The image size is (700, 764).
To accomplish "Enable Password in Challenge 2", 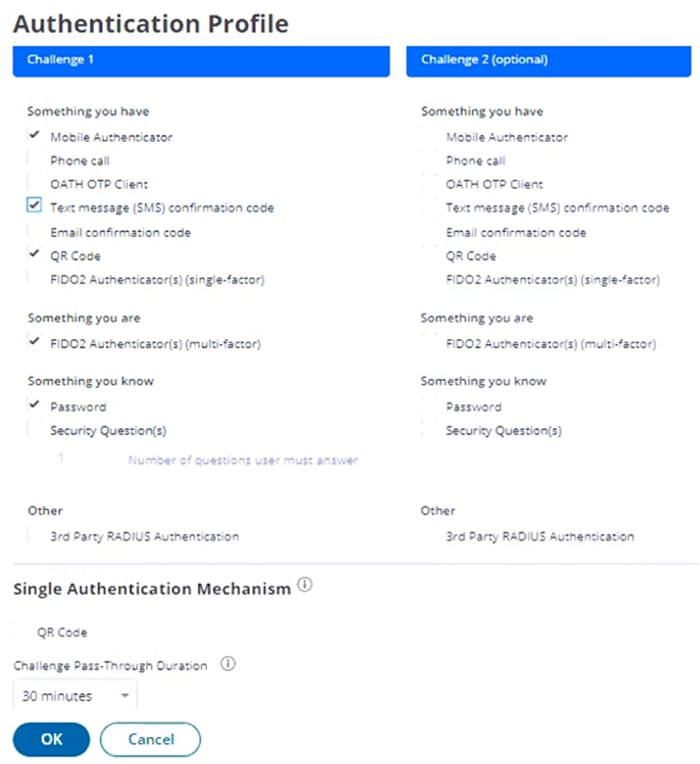I will tap(428, 407).
